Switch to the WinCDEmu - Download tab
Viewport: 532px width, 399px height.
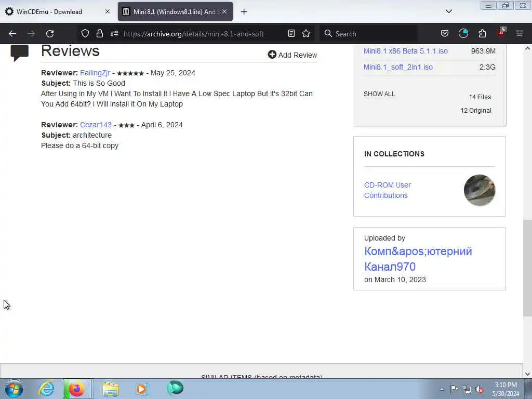click(x=49, y=12)
